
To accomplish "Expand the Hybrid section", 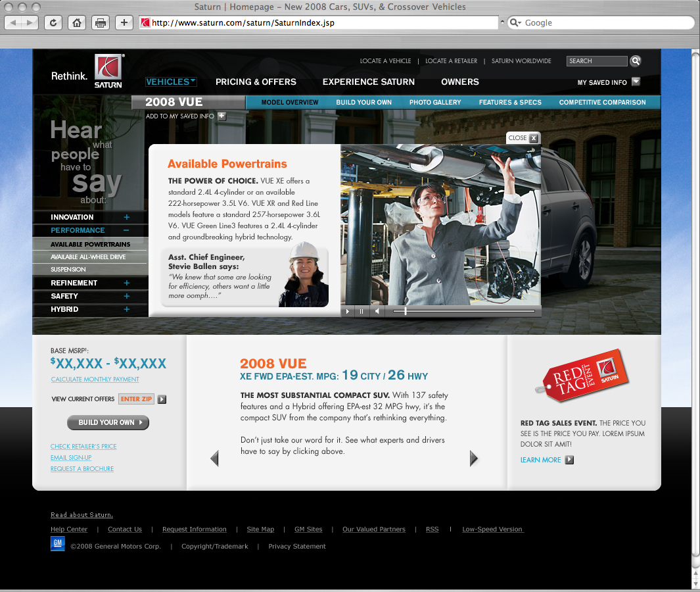I will coord(127,309).
